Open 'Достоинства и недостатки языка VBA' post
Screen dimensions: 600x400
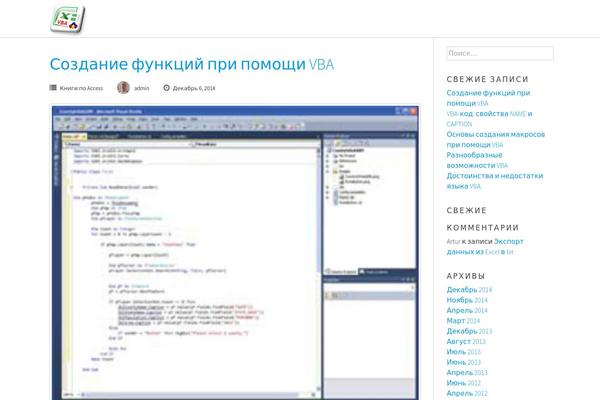click(x=495, y=181)
